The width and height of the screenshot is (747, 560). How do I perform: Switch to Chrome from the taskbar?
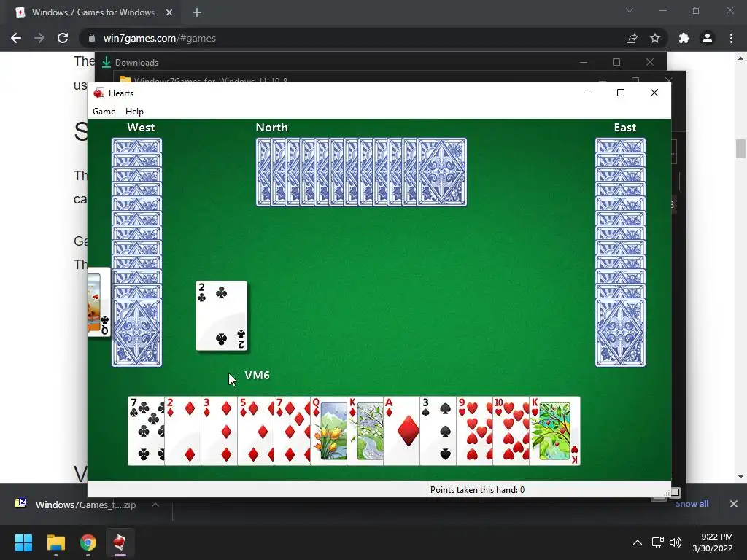point(88,542)
